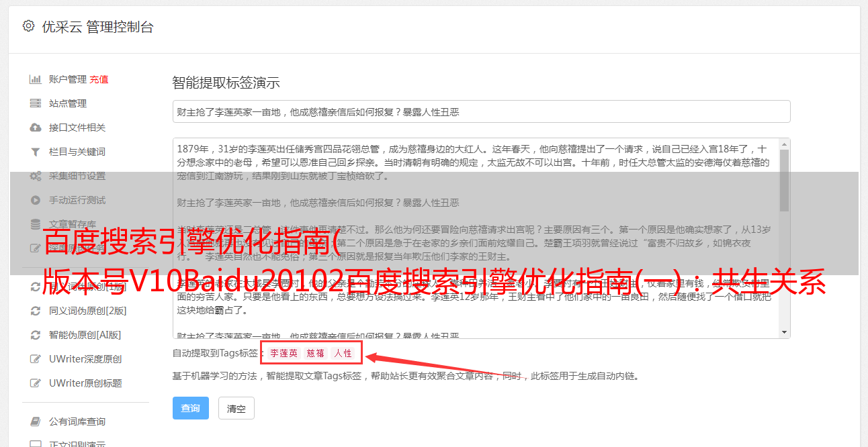Click the refresh icon beside 智能伪原创[AI版]
Image resolution: width=868 pixels, height=447 pixels.
(36, 335)
